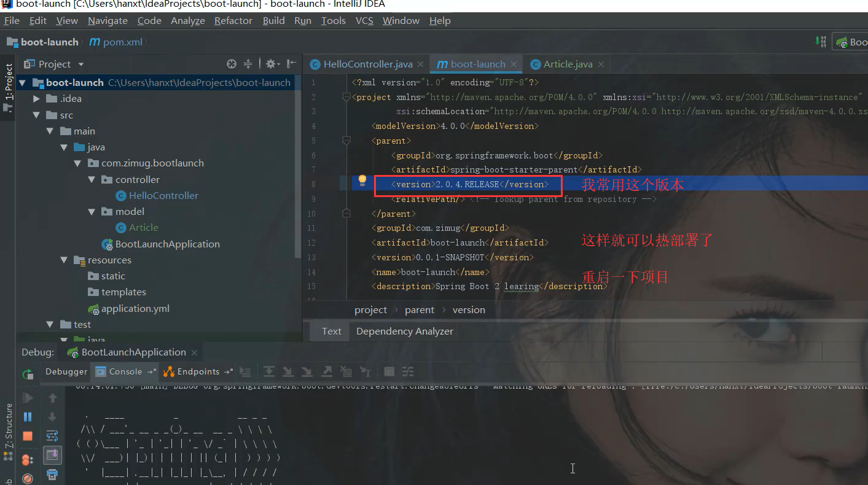
Task: Open the Refactor menu
Action: click(233, 20)
